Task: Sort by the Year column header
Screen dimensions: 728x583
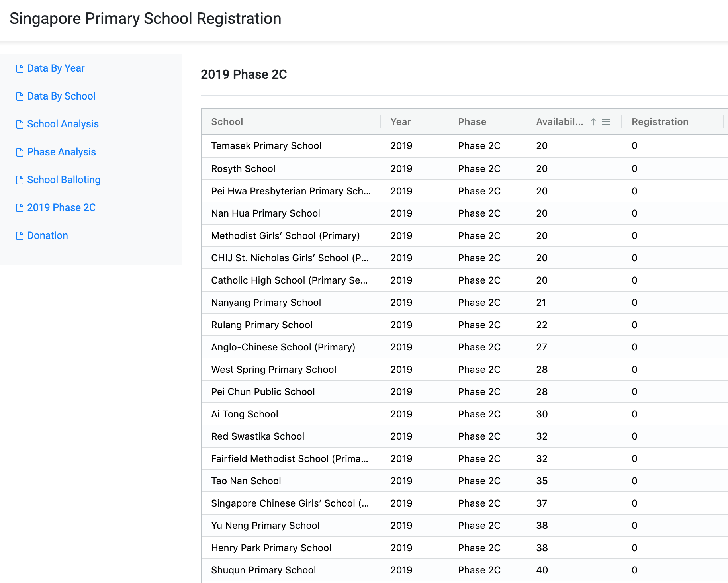Action: pos(400,122)
